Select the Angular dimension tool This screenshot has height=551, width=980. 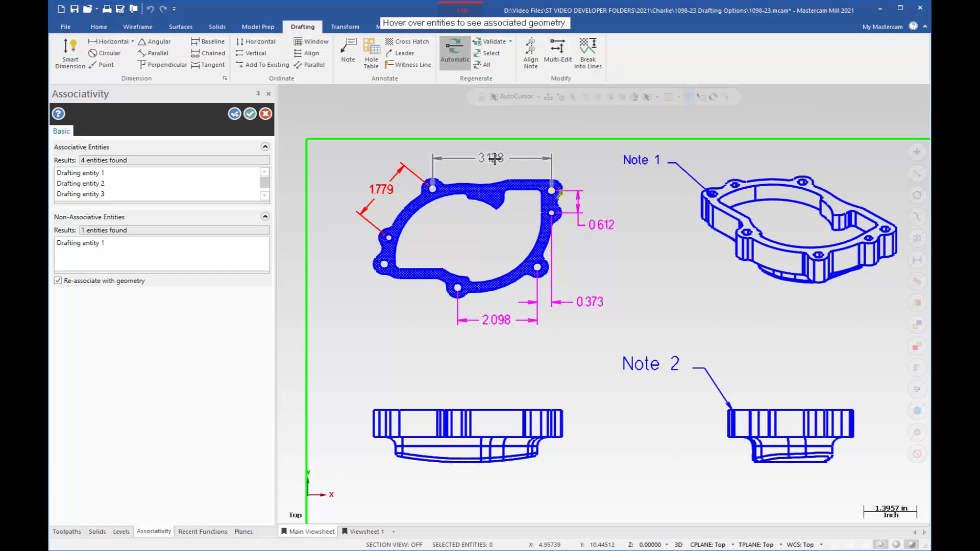point(154,41)
